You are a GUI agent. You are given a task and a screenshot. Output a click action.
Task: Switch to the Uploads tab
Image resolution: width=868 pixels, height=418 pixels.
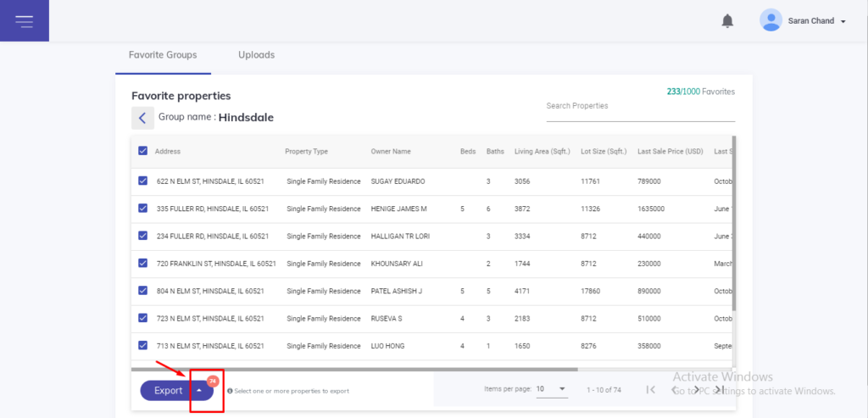pyautogui.click(x=256, y=55)
